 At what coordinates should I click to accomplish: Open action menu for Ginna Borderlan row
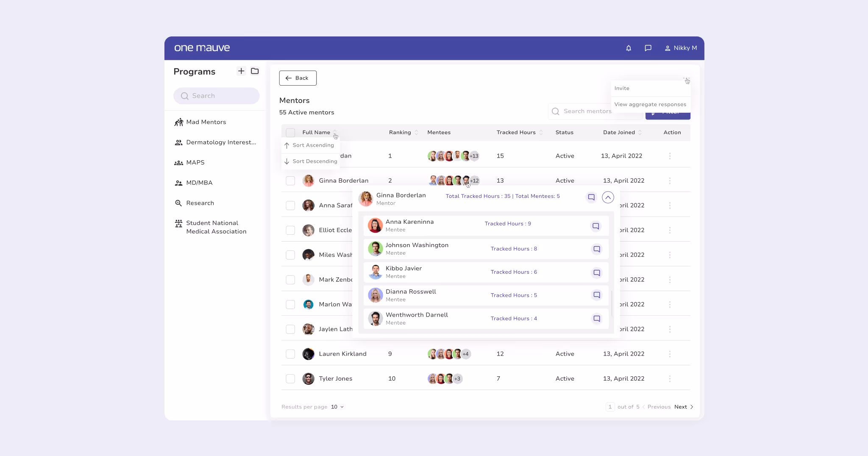point(670,181)
